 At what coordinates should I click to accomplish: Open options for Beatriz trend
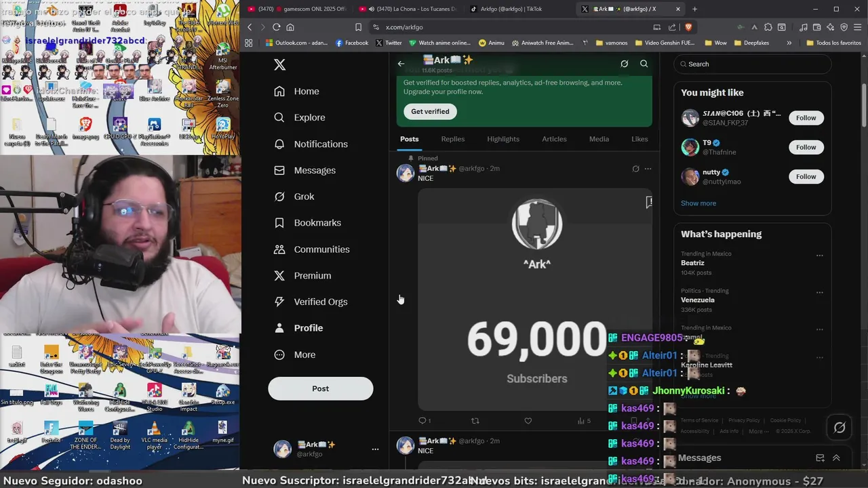(819, 256)
